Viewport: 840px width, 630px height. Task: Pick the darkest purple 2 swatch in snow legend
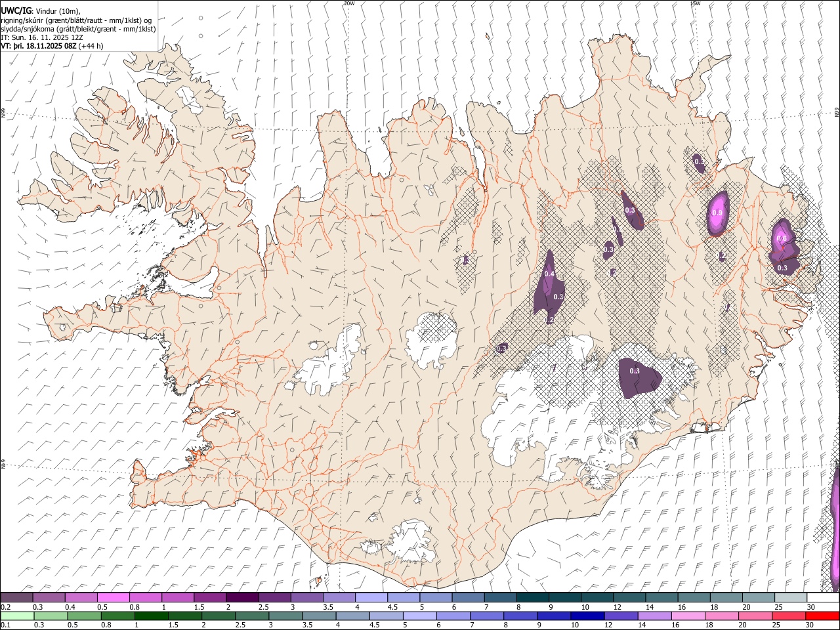coord(242,597)
